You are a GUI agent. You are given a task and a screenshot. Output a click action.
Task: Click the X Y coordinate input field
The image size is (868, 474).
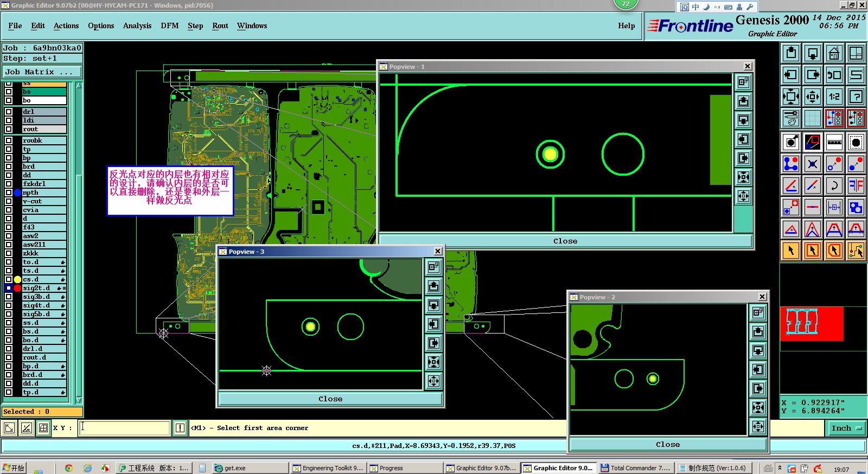[124, 428]
